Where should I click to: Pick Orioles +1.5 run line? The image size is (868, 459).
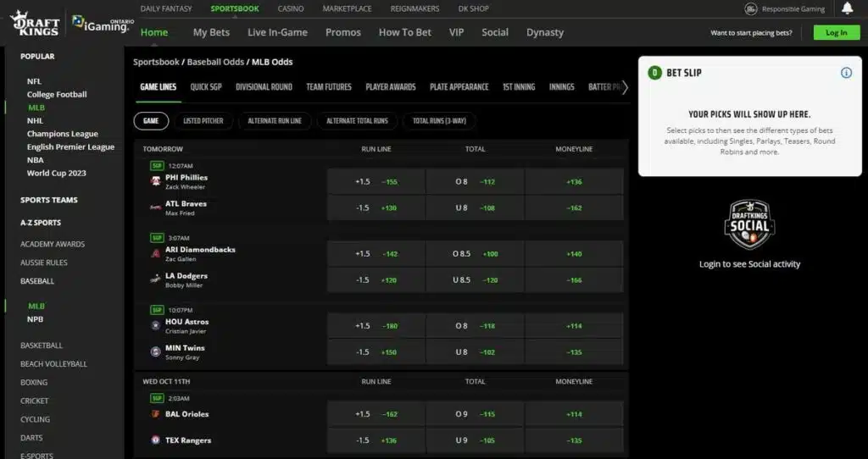point(376,413)
